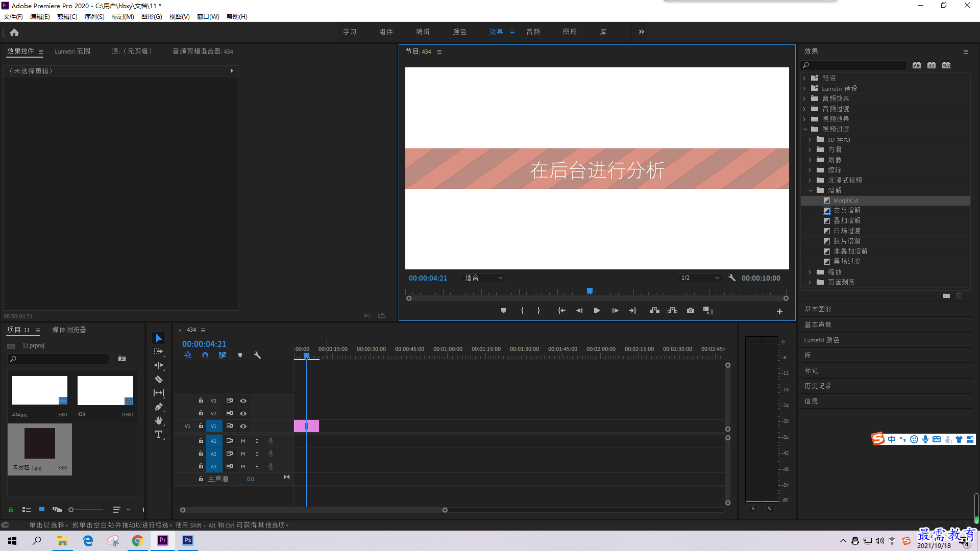This screenshot has width=980, height=551.
Task: Open Program monitor settings wrench
Action: click(732, 278)
